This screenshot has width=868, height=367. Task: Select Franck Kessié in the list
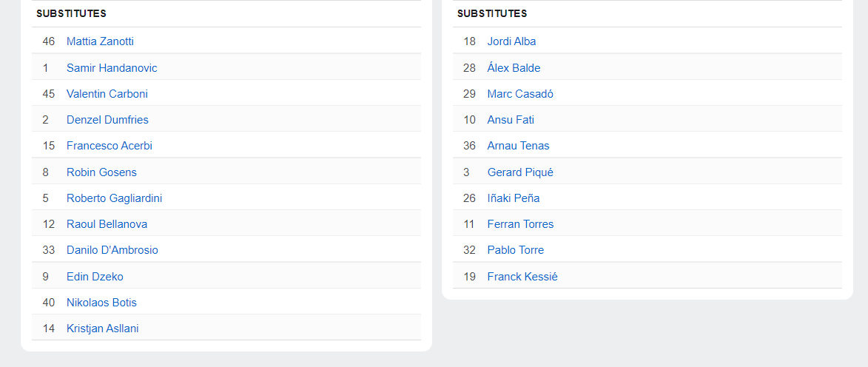coord(522,277)
